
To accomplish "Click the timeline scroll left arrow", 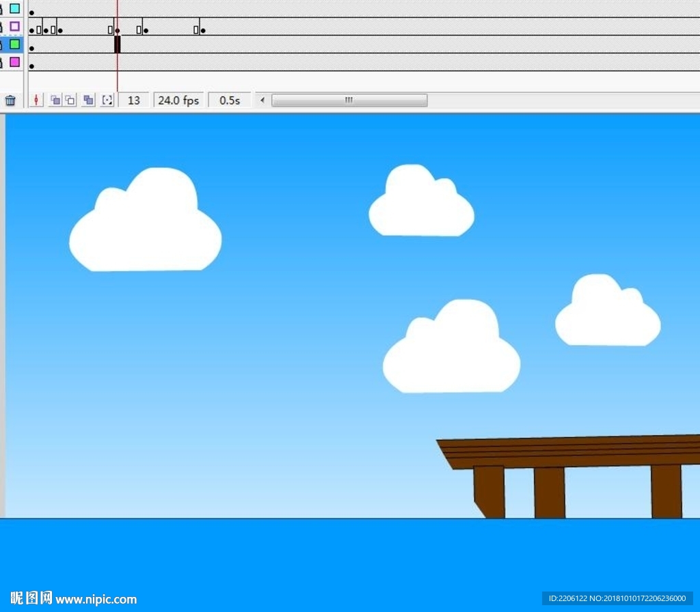I will [x=262, y=100].
